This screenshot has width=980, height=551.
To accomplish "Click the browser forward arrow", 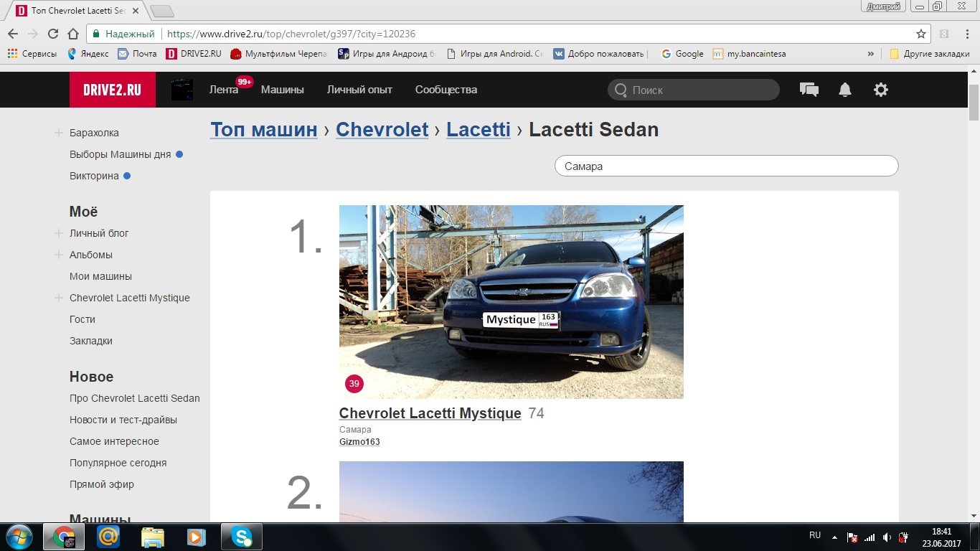I will 33,34.
